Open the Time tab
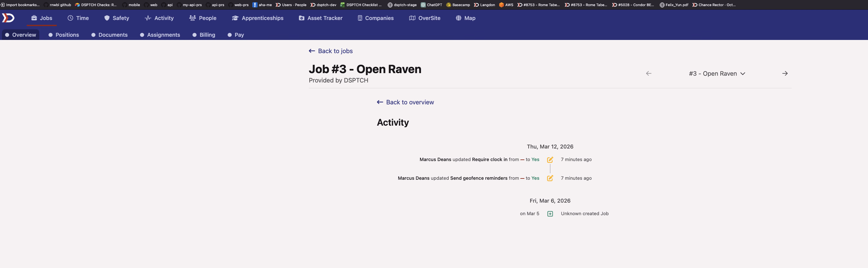 (x=78, y=18)
